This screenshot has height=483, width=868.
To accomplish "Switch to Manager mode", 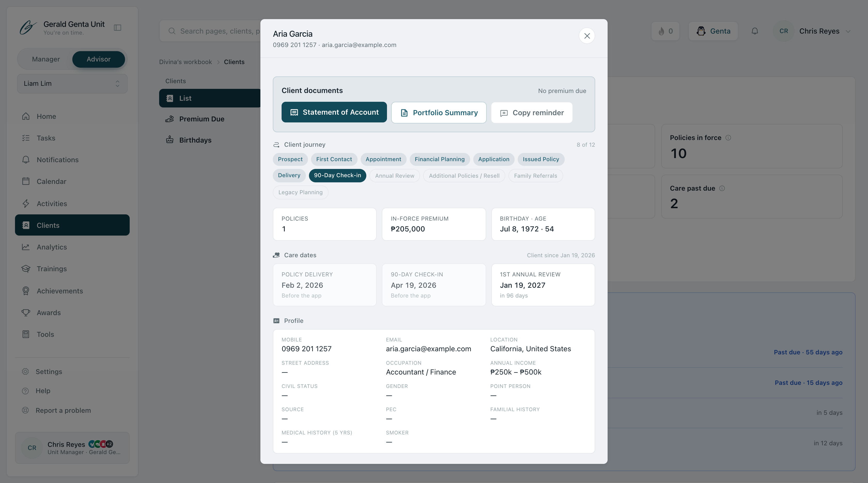I will [46, 59].
